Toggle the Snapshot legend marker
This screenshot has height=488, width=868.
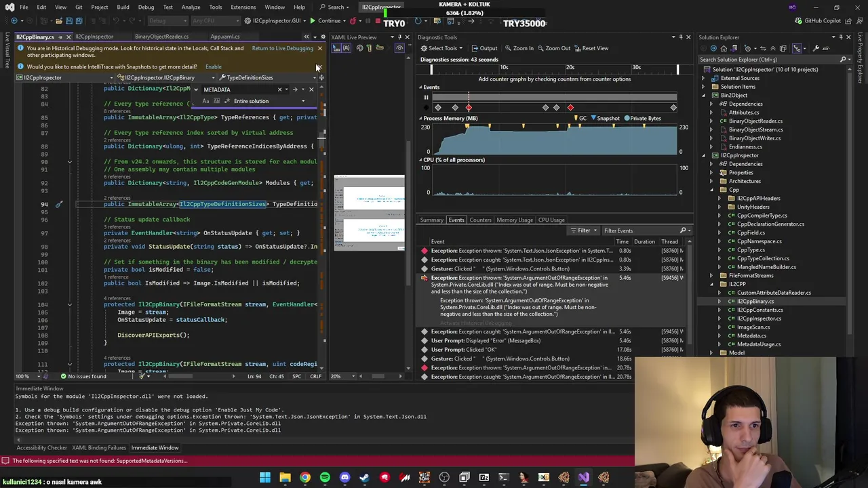608,118
